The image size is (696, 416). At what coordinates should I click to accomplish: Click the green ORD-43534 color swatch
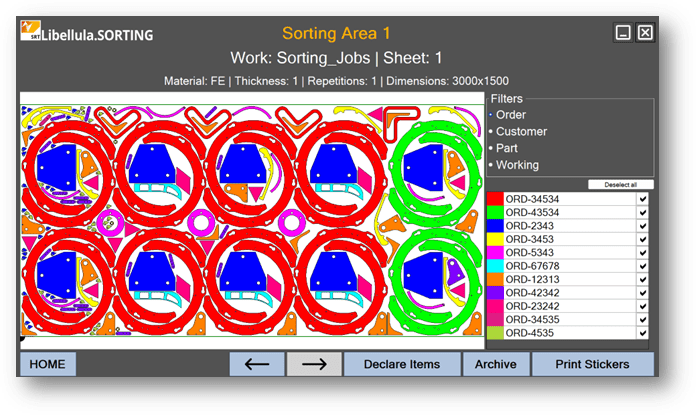[495, 213]
